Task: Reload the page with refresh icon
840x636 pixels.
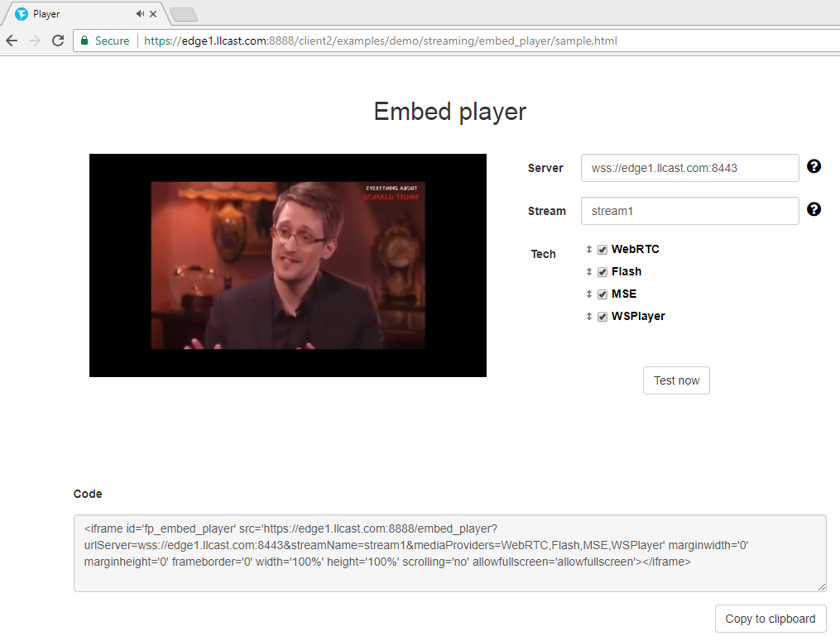Action: click(x=58, y=41)
